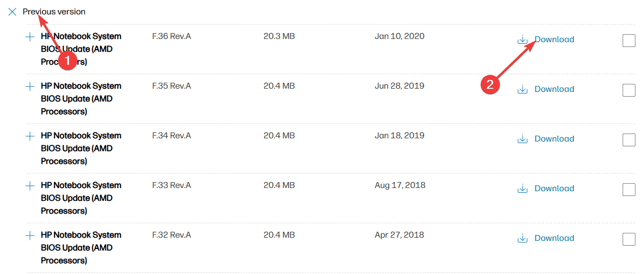Download the Jun 28, 2019 BIOS update
The height and width of the screenshot is (274, 644).
pyautogui.click(x=554, y=89)
